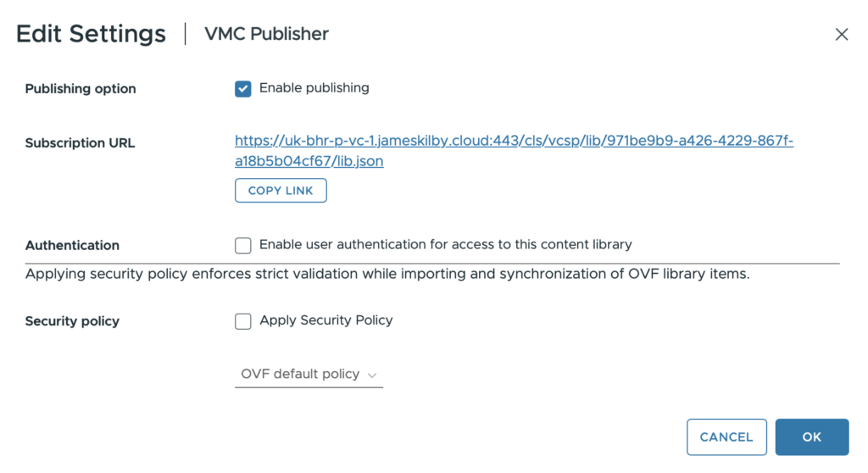The width and height of the screenshot is (868, 473).
Task: Click the Security policy field label
Action: point(72,321)
